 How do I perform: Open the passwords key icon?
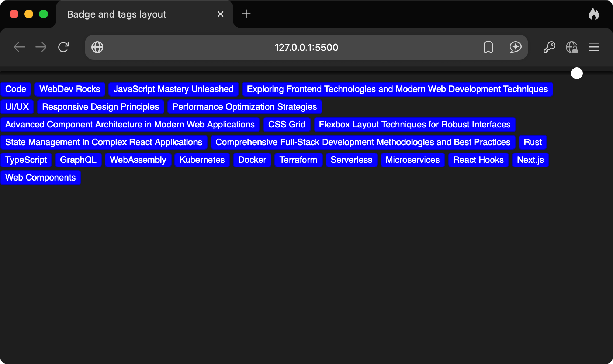pos(549,47)
